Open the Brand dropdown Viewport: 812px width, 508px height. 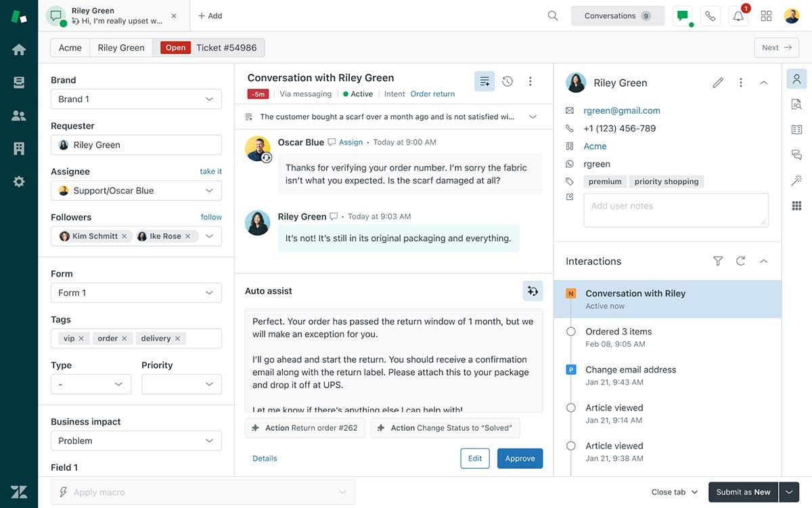coord(136,99)
